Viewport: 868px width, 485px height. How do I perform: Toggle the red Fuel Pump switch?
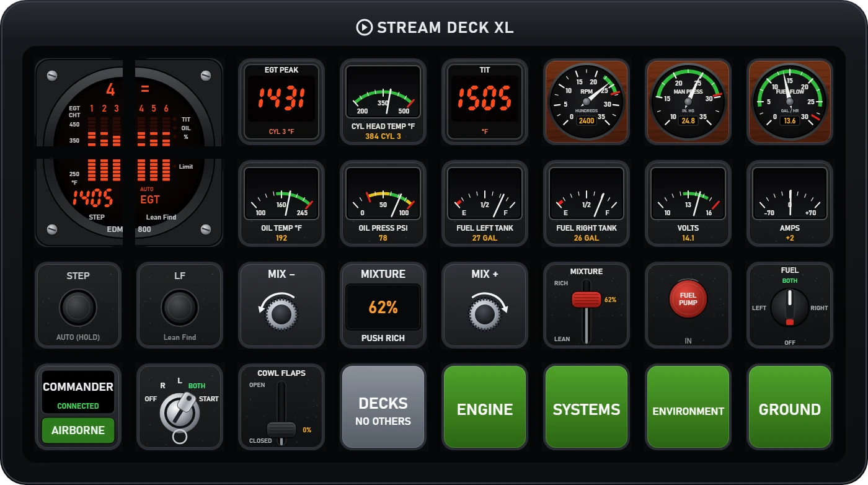[688, 300]
